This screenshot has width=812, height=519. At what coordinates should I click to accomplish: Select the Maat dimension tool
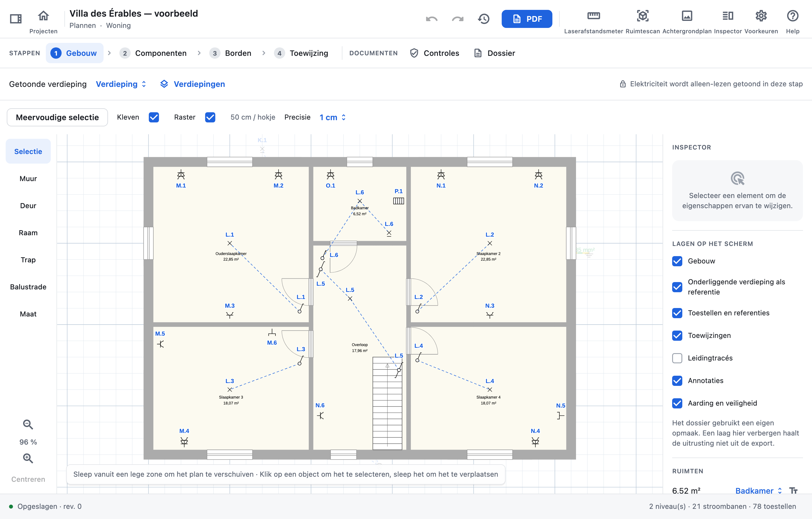click(x=28, y=314)
